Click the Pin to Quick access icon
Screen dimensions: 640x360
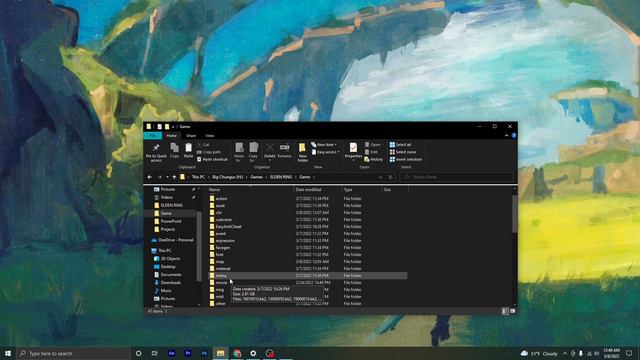pos(156,152)
